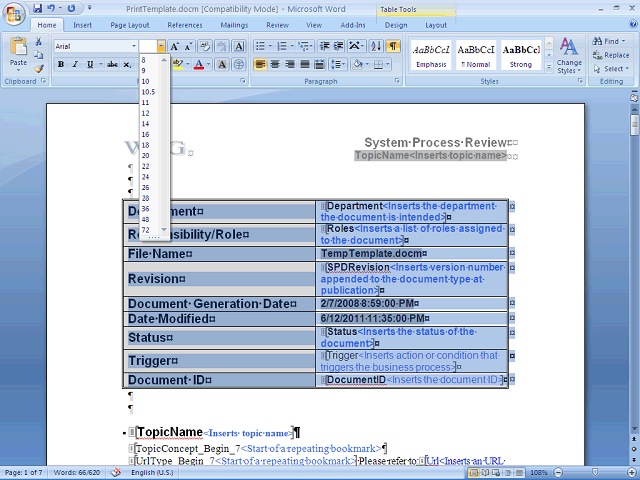This screenshot has height=480, width=640.
Task: Open Customize Quick Access Toolbar arrow
Action: (90, 8)
